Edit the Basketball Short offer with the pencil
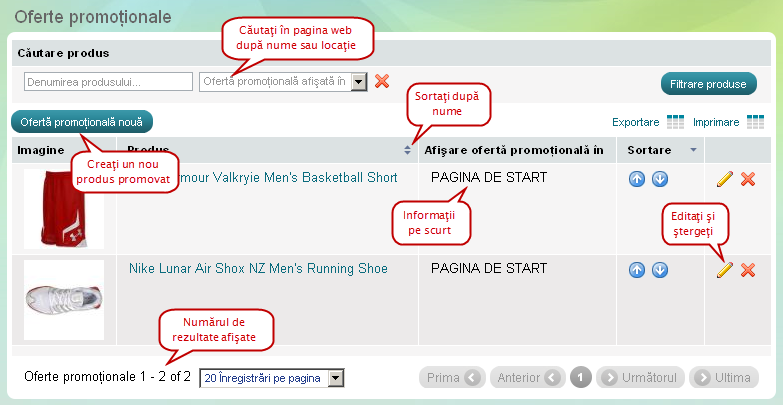 point(725,179)
